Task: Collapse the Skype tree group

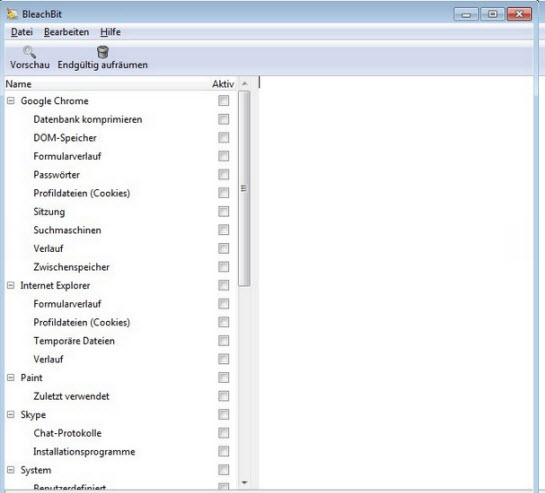Action: click(11, 414)
